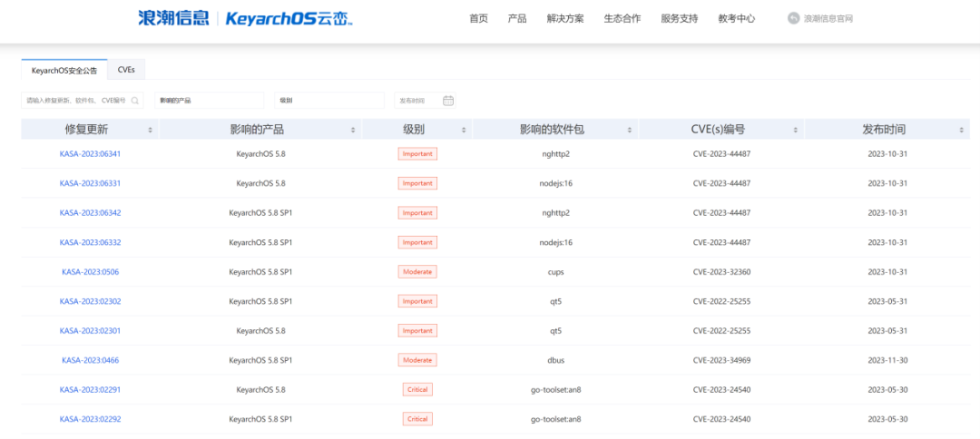Open 生态合作 in the top navigation
This screenshot has height=439, width=980.
(622, 18)
